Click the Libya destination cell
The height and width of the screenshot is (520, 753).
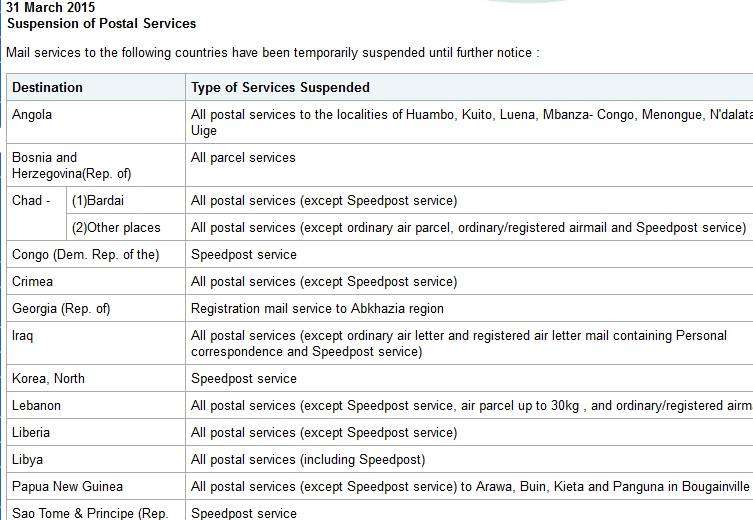coord(96,459)
